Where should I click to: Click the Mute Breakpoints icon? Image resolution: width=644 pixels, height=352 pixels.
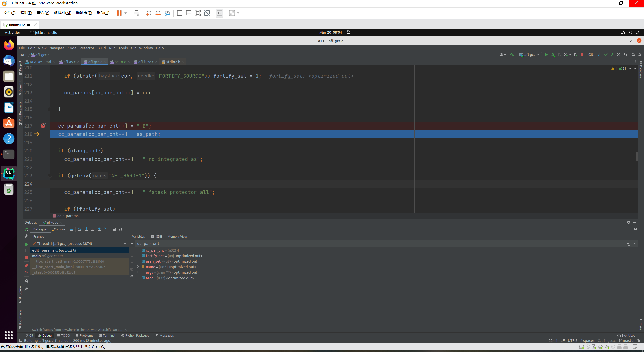26,272
